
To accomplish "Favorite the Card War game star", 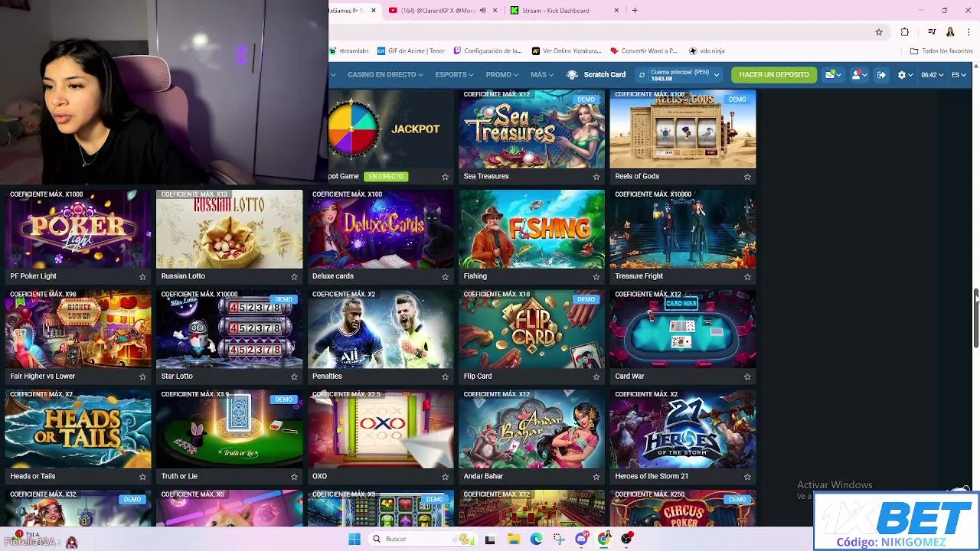I will pyautogui.click(x=747, y=377).
